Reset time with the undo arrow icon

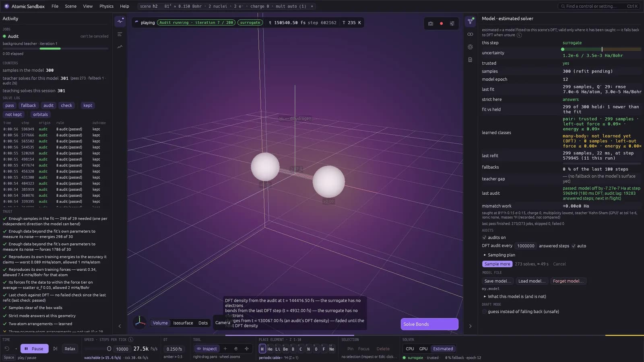tap(7, 349)
